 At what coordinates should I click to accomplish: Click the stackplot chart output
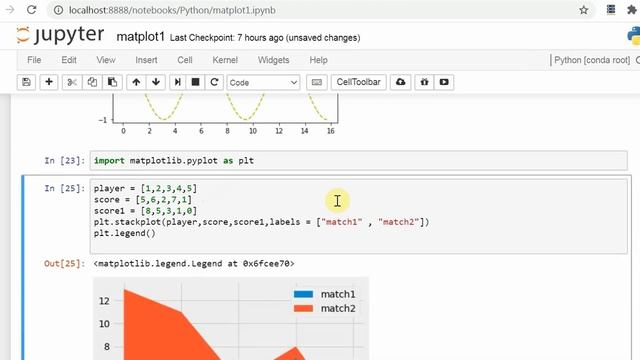[231, 318]
